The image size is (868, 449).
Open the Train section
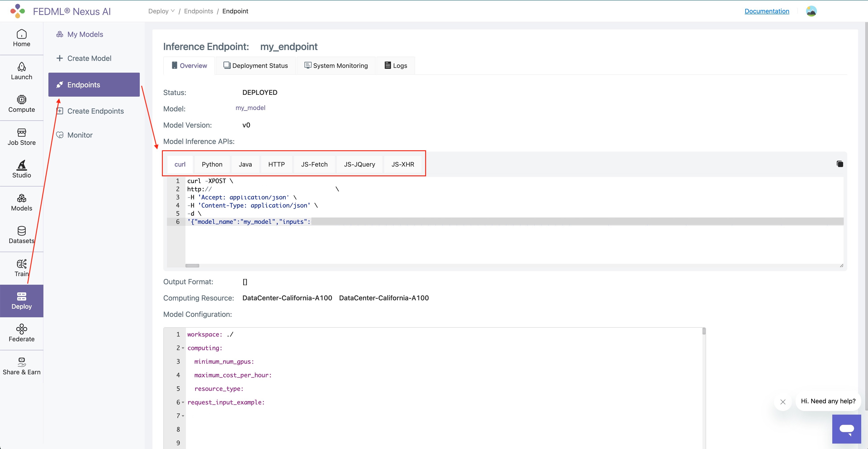click(x=21, y=268)
